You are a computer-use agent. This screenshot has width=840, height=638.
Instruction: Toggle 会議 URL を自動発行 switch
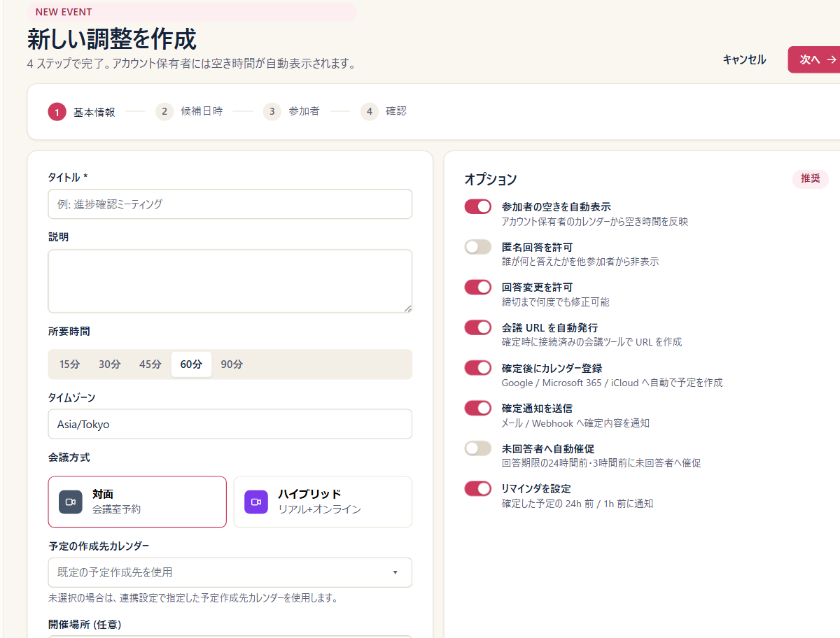click(x=478, y=327)
